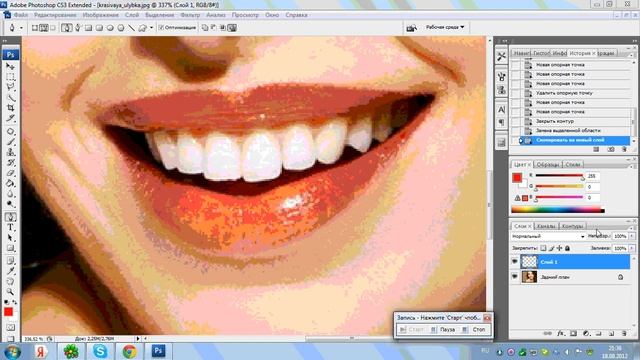This screenshot has width=640, height=360.
Task: Toggle lock position icon
Action: pos(559,248)
